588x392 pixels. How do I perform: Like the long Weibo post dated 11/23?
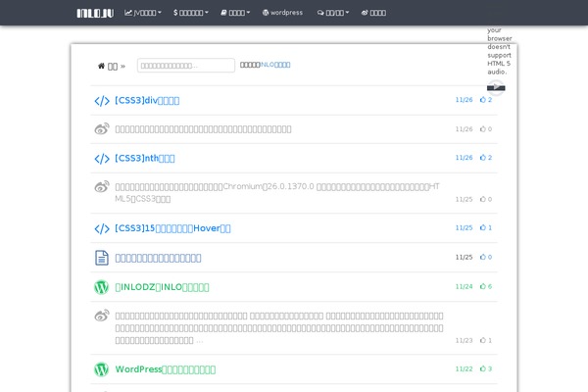486,340
